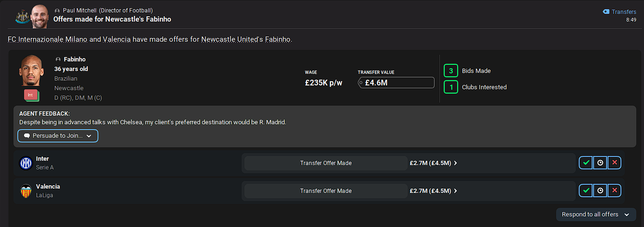Expand the Persuade to Join dropdown

[x=58, y=136]
